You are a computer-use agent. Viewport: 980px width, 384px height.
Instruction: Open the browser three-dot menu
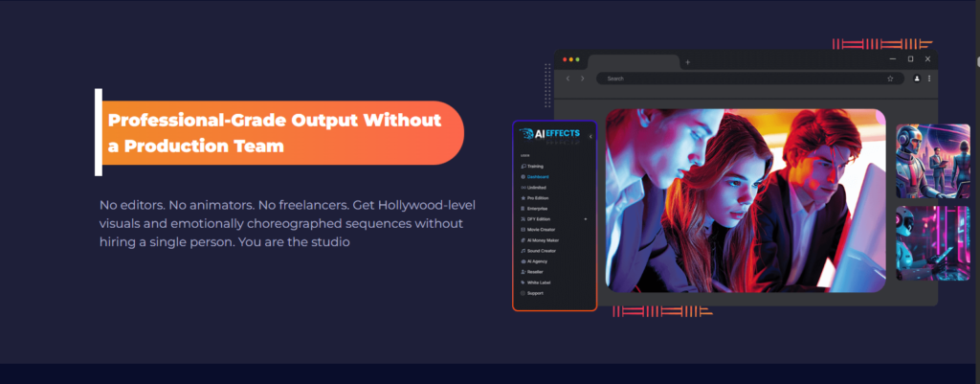[929, 79]
